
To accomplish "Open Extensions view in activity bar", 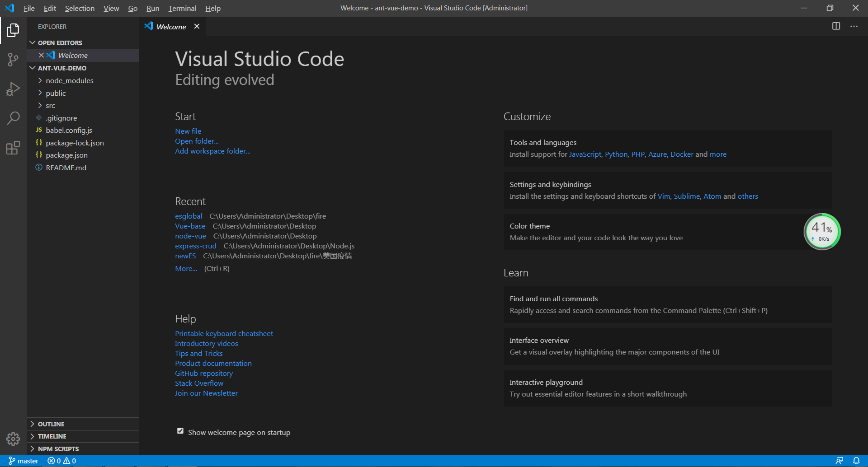I will click(x=13, y=148).
